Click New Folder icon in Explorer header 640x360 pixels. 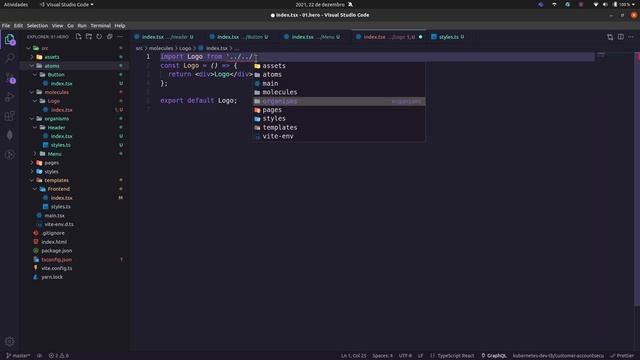tap(89, 37)
